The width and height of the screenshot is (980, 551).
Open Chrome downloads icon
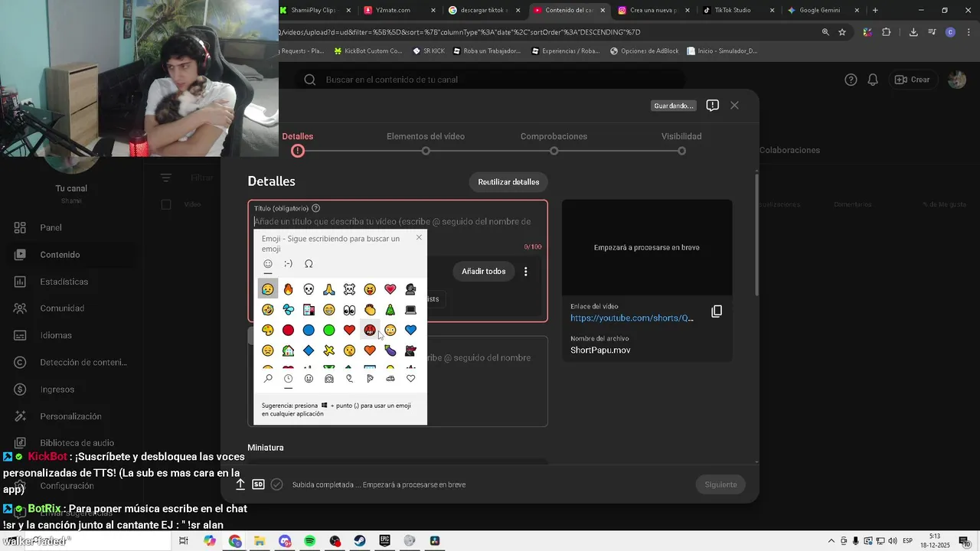click(x=913, y=32)
